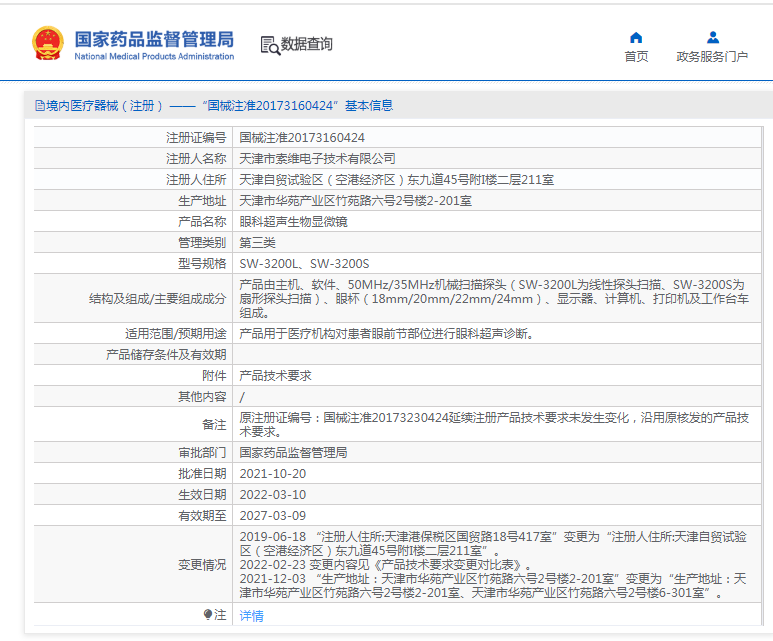Click the home house icon
This screenshot has width=773, height=641.
pos(636,37)
